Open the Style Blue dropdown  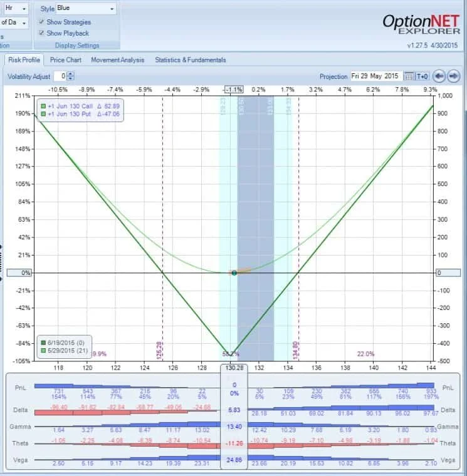[x=86, y=9]
